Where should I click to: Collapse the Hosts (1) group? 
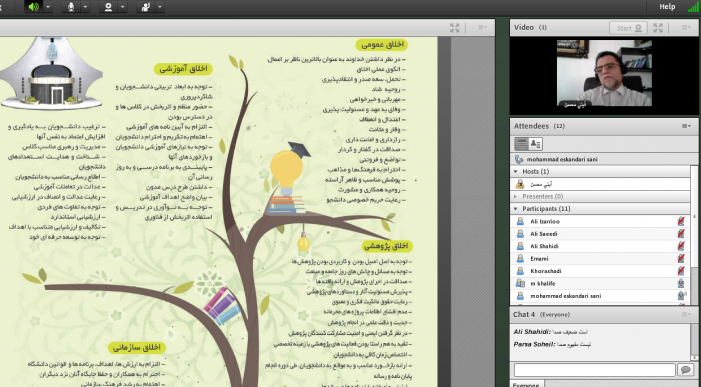(x=515, y=172)
